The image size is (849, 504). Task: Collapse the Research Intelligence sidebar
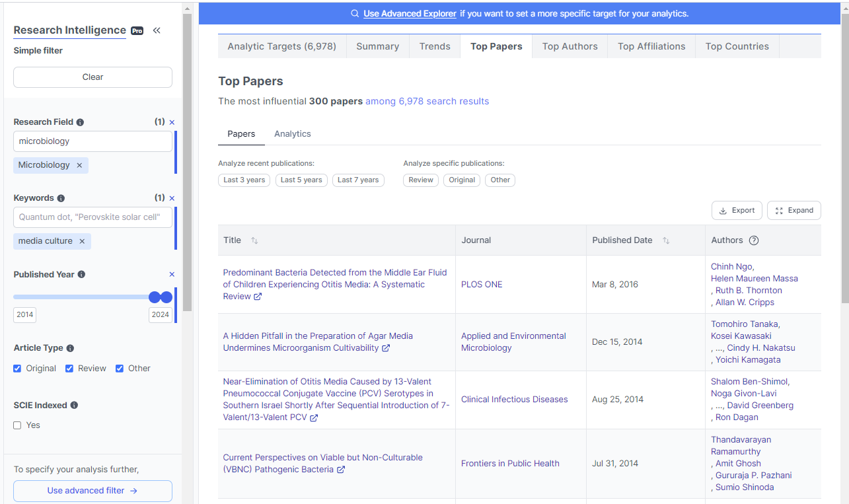click(x=157, y=30)
